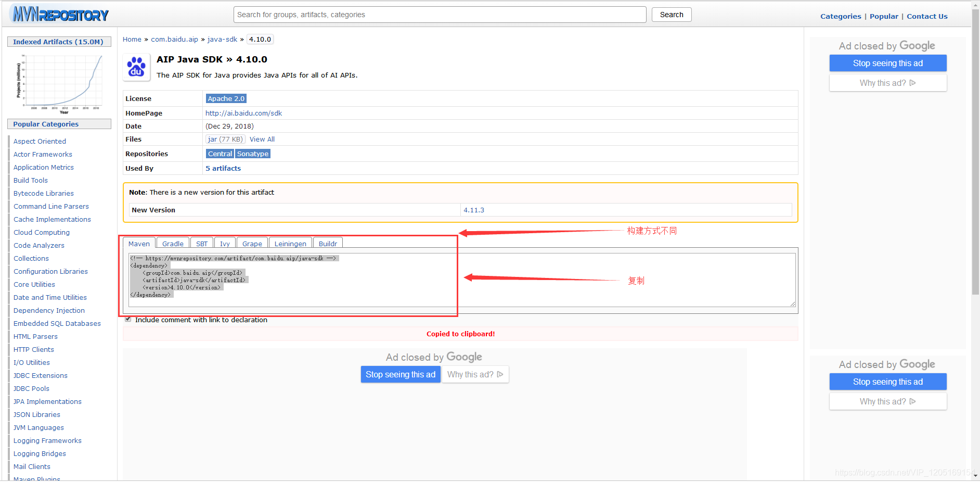Focus the artifact search input field
The width and height of the screenshot is (980, 482).
[x=440, y=15]
